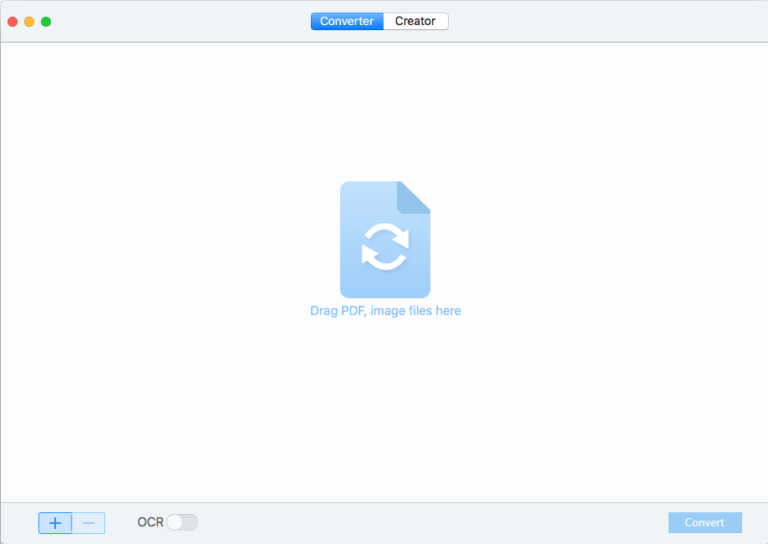Click the minus button to remove files

(x=88, y=523)
